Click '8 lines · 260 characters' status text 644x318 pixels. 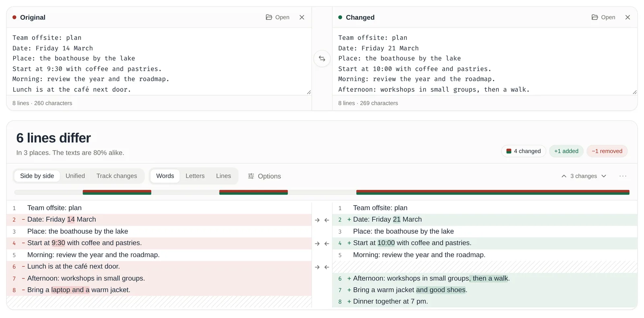42,103
